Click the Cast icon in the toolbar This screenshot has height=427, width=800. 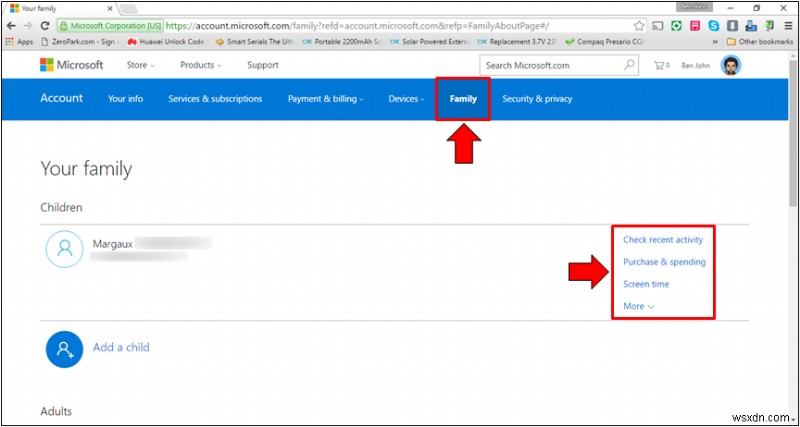tap(660, 25)
